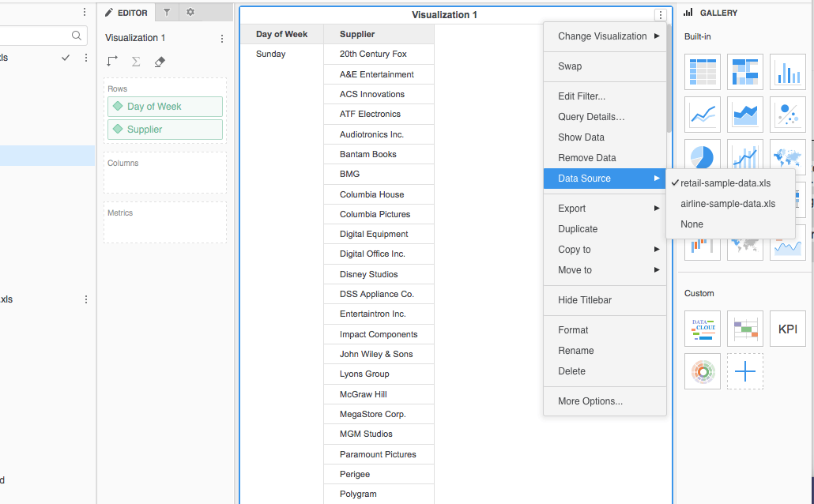Select the Columbia Pictures row

[x=379, y=214]
